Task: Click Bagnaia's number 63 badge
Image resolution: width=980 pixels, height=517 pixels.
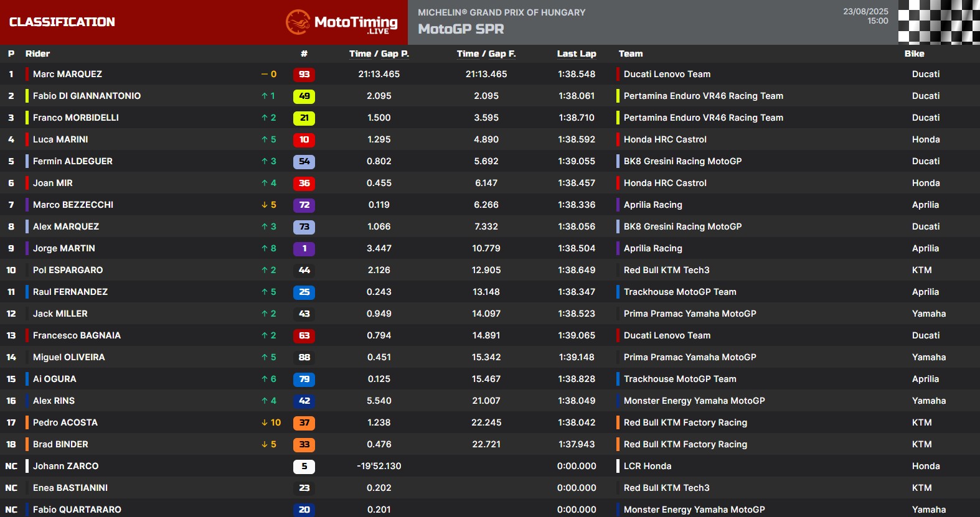Action: [304, 336]
